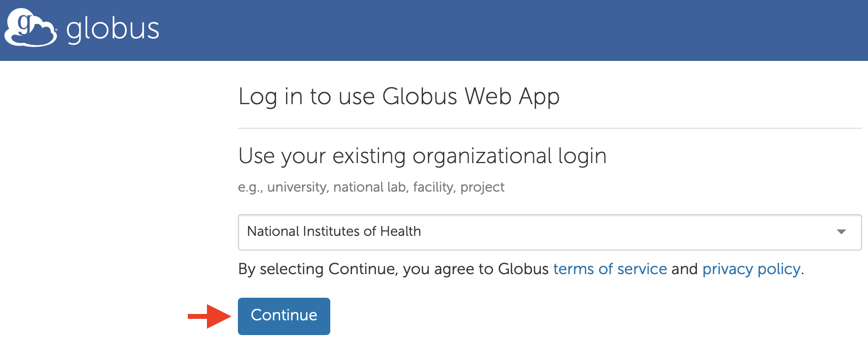Viewport: 868px width, 339px height.
Task: Click the word "Globus" in the agreement sentence
Action: click(x=523, y=269)
